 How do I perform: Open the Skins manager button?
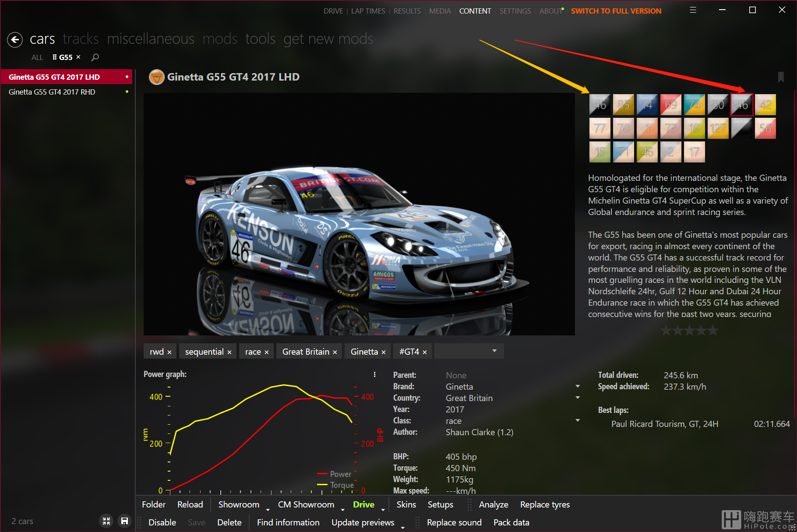coord(406,504)
